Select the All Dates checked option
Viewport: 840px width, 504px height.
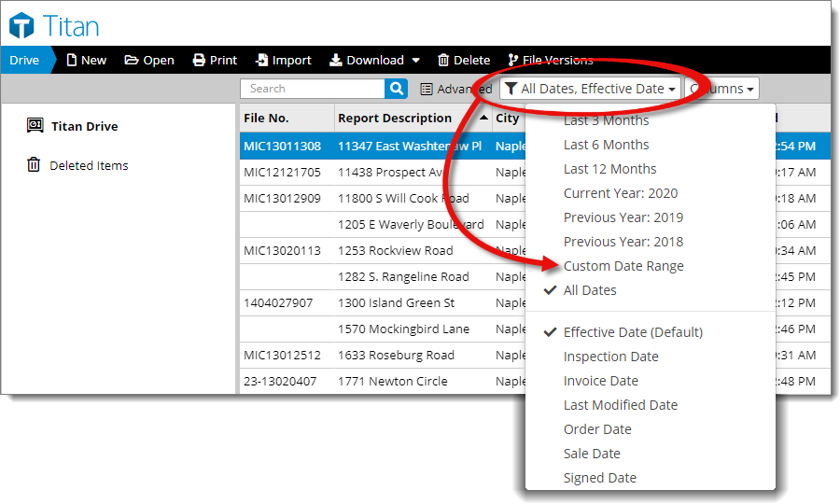click(590, 290)
